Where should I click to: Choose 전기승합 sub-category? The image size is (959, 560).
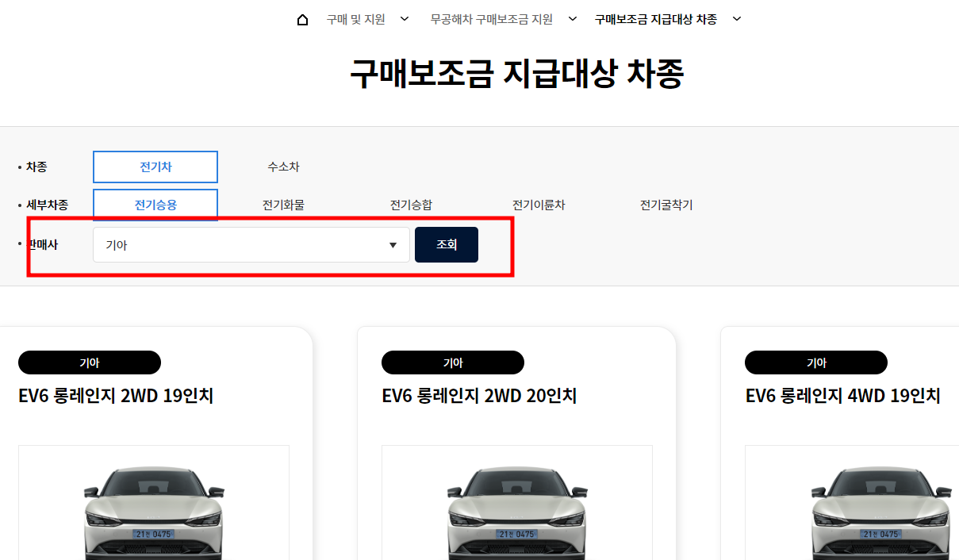411,205
